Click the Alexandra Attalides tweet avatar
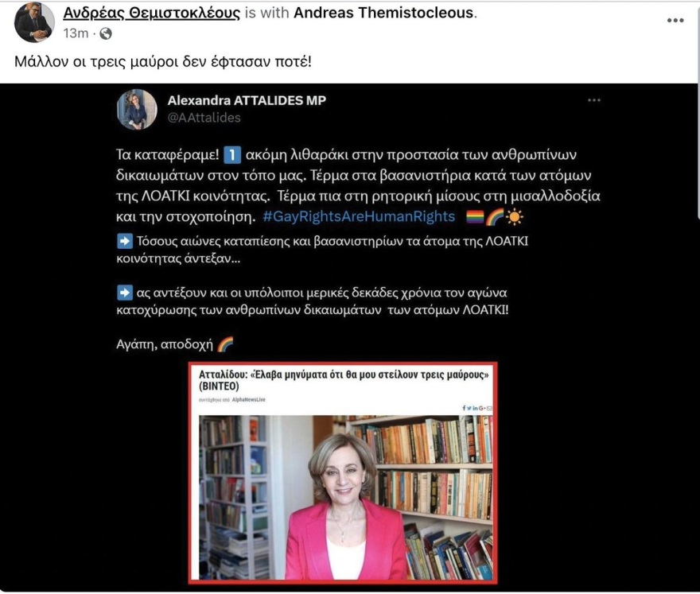This screenshot has width=700, height=594. 137,110
